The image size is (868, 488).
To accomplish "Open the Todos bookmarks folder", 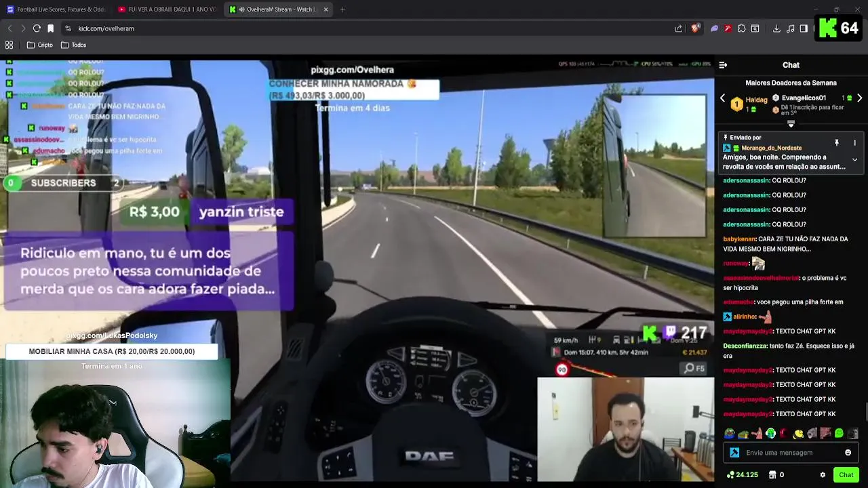I will pos(73,45).
